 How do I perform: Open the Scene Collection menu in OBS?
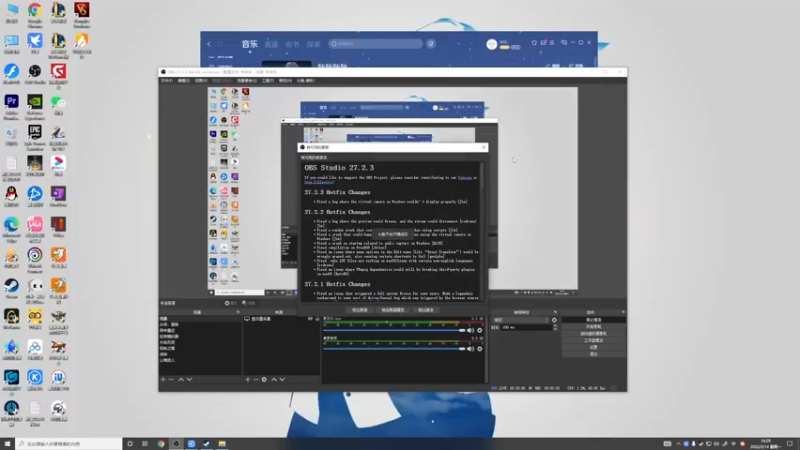coord(246,81)
